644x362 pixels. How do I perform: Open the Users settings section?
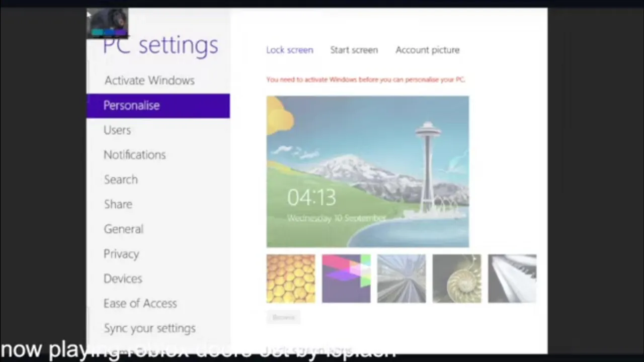(x=117, y=130)
